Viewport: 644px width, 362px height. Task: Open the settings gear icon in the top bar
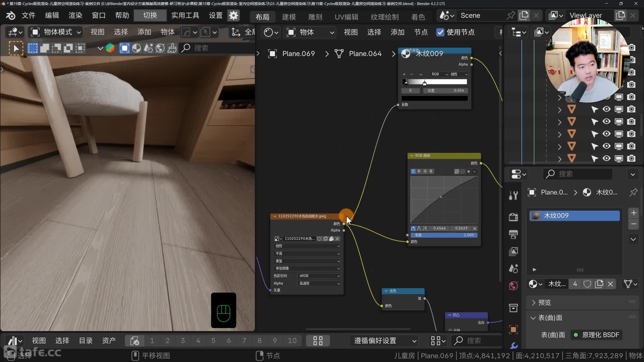click(233, 15)
